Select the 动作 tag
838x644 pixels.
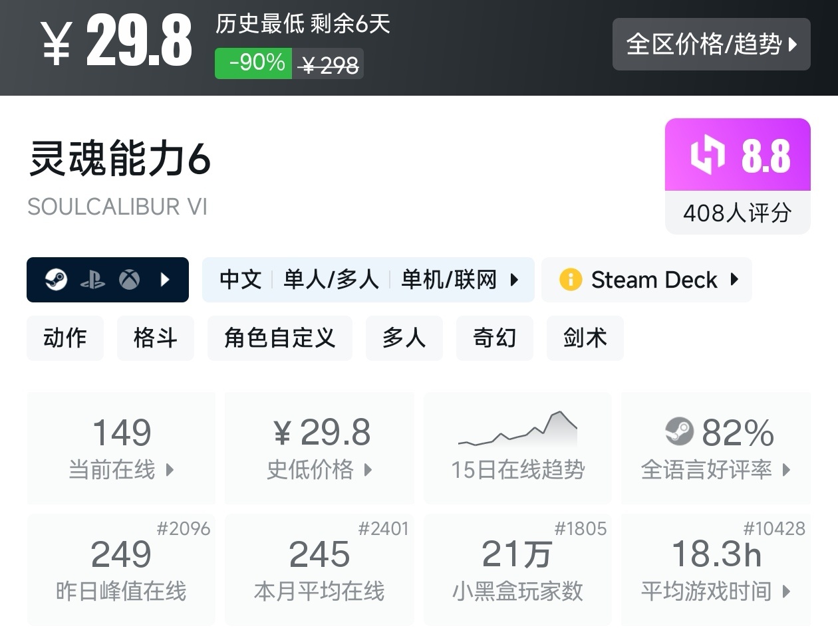point(65,338)
